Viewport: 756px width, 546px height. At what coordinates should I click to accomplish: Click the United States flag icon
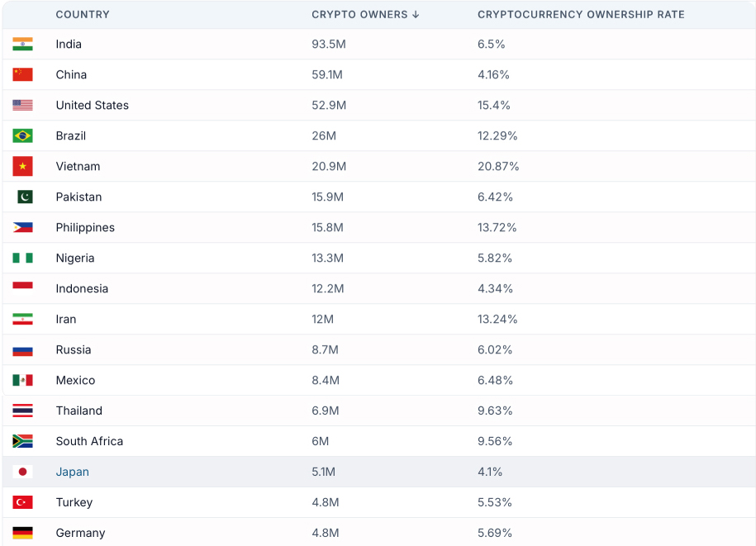coord(22,105)
